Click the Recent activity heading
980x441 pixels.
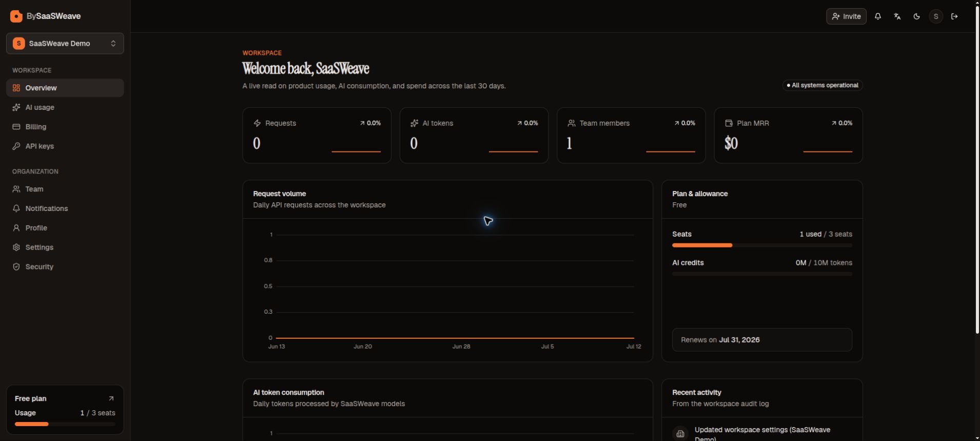(697, 392)
